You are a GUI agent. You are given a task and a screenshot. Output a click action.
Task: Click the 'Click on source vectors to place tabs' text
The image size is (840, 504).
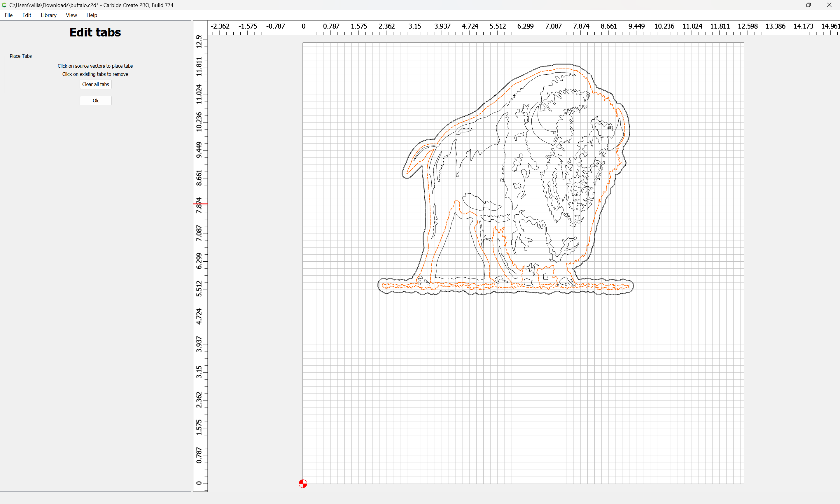click(x=95, y=66)
